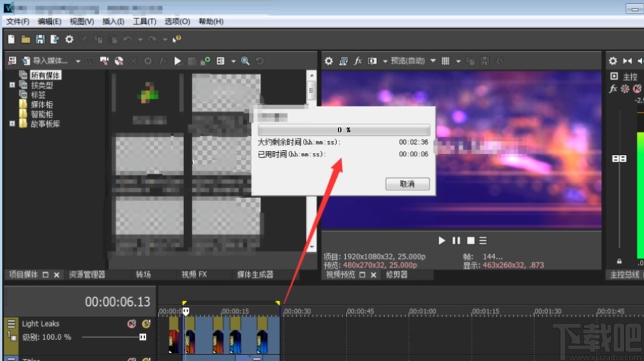Screen dimensions: 644x361
Task: Open master bus properties gear icon
Action: 613,61
